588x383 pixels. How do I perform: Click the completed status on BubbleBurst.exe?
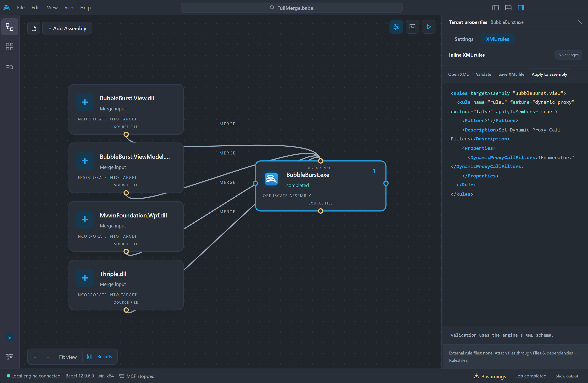(297, 185)
